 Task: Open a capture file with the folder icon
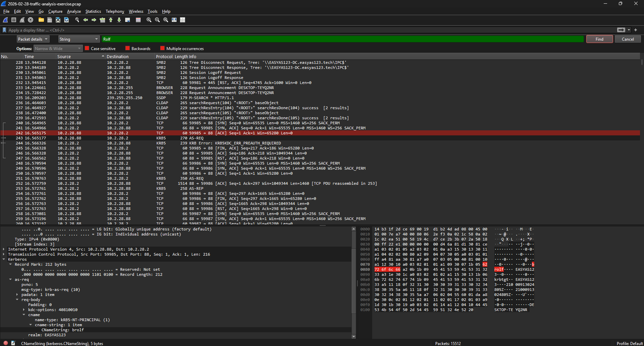(x=41, y=20)
